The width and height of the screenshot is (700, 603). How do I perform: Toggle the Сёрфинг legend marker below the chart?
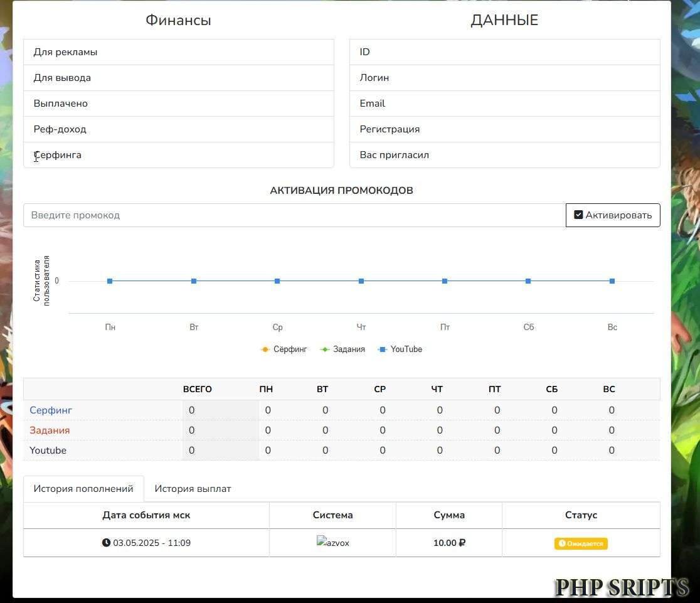click(265, 349)
